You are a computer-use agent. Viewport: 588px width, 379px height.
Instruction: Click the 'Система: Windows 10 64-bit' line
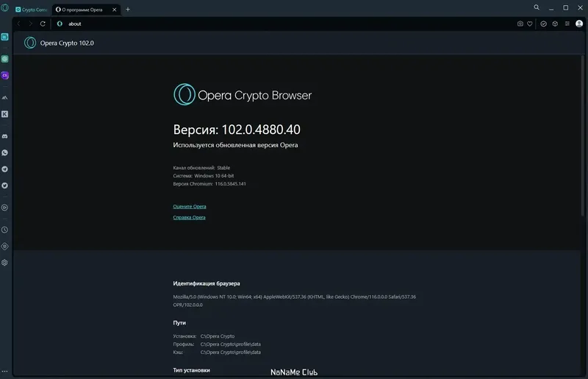tap(204, 176)
